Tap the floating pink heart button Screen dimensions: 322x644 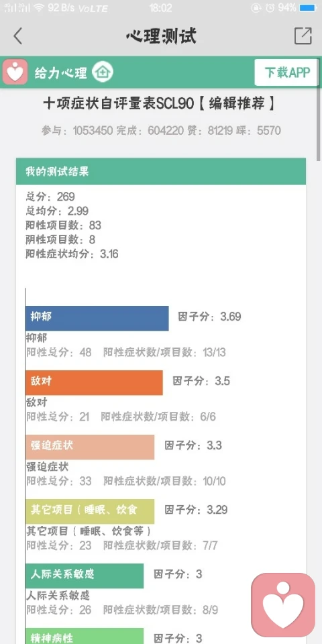(283, 605)
